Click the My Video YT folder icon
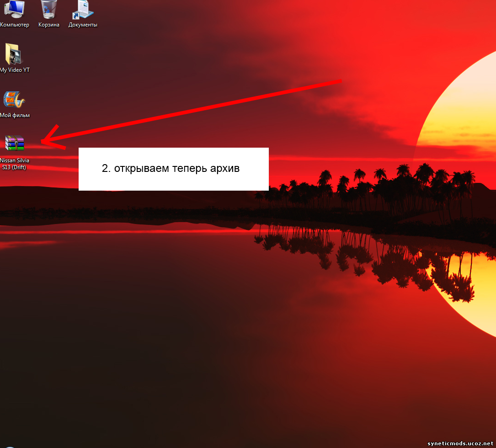 [x=14, y=54]
